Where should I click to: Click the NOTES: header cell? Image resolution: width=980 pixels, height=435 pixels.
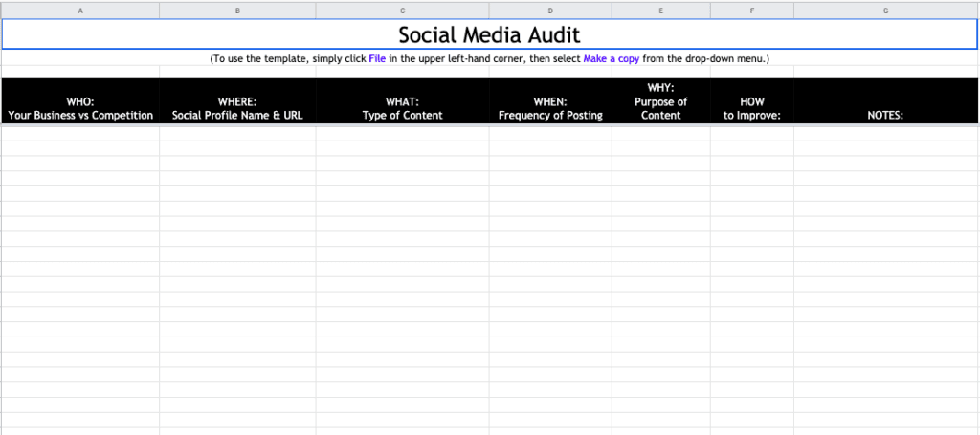click(x=886, y=101)
